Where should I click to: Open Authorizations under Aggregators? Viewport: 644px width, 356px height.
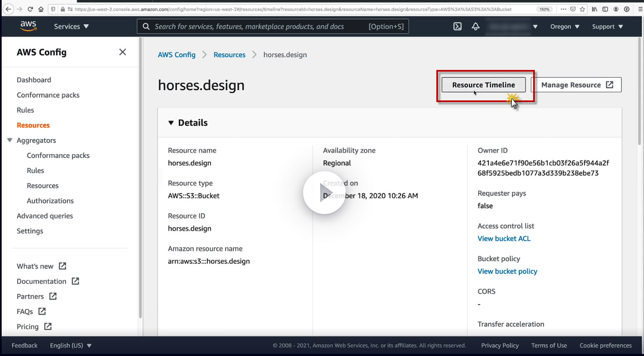(x=50, y=201)
